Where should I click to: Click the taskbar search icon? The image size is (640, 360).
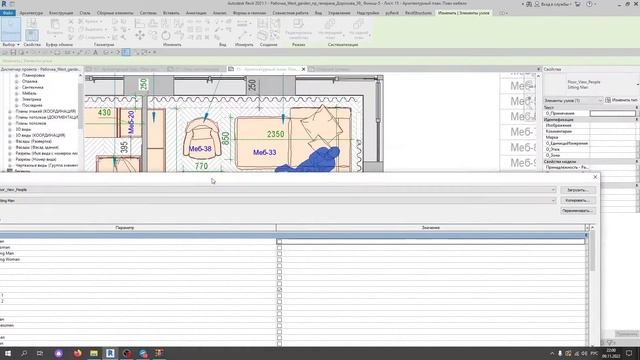24,353
